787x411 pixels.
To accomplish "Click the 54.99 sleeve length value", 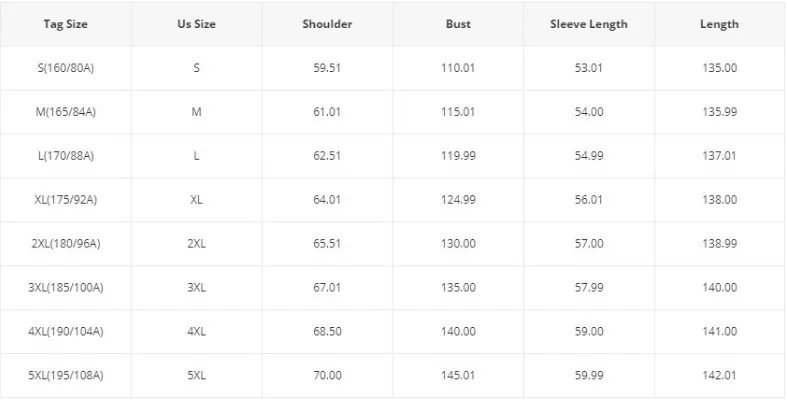I will tap(589, 156).
